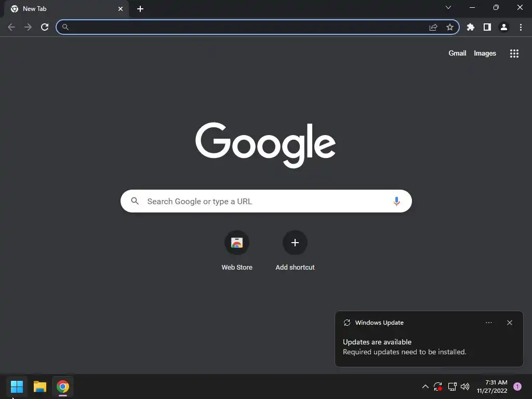Click the Windows Update notification header
Image resolution: width=532 pixels, height=399 pixels.
click(x=379, y=323)
